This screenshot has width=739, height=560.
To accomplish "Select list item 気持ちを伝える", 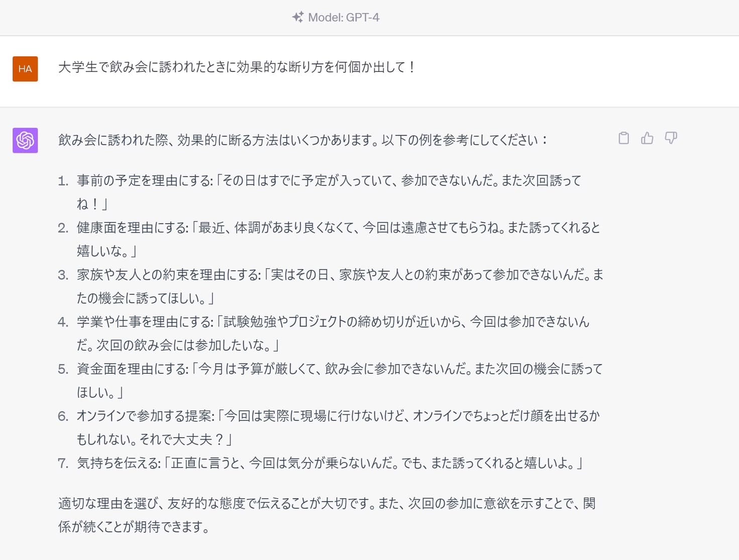I will point(119,463).
